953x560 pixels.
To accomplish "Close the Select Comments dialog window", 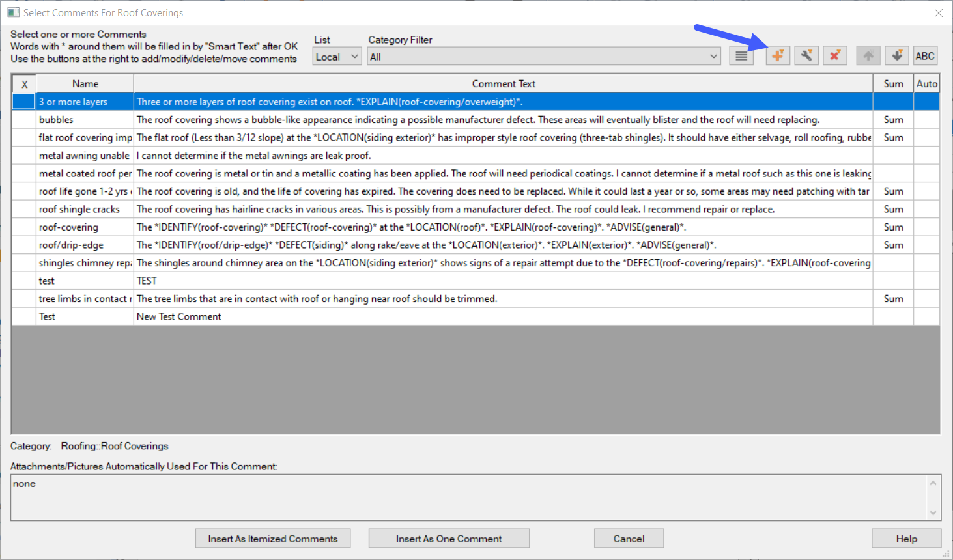I will pos(938,13).
